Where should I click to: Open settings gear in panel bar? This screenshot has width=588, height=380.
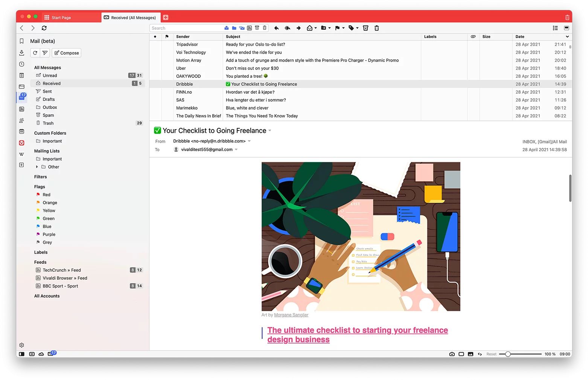[21, 345]
